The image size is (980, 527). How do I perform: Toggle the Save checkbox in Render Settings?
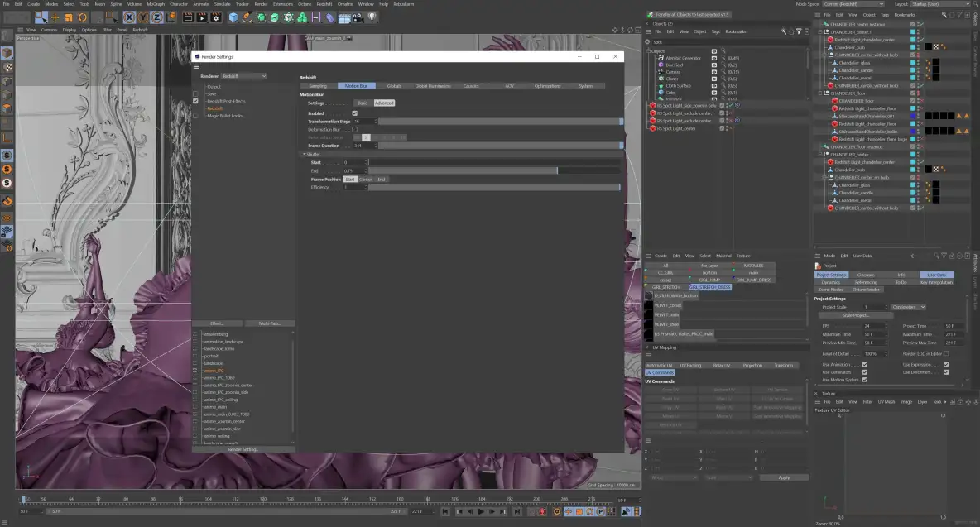coord(195,93)
